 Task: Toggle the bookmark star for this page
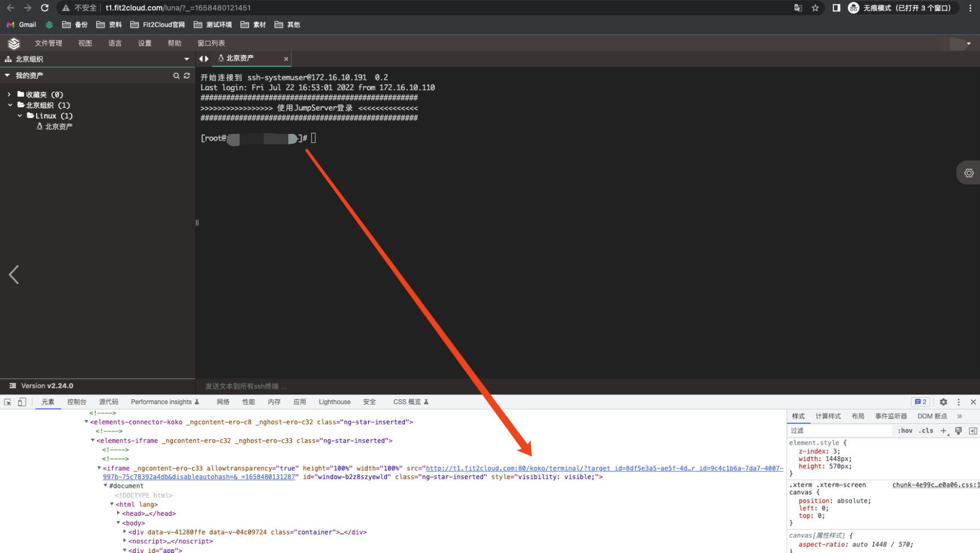pyautogui.click(x=816, y=8)
